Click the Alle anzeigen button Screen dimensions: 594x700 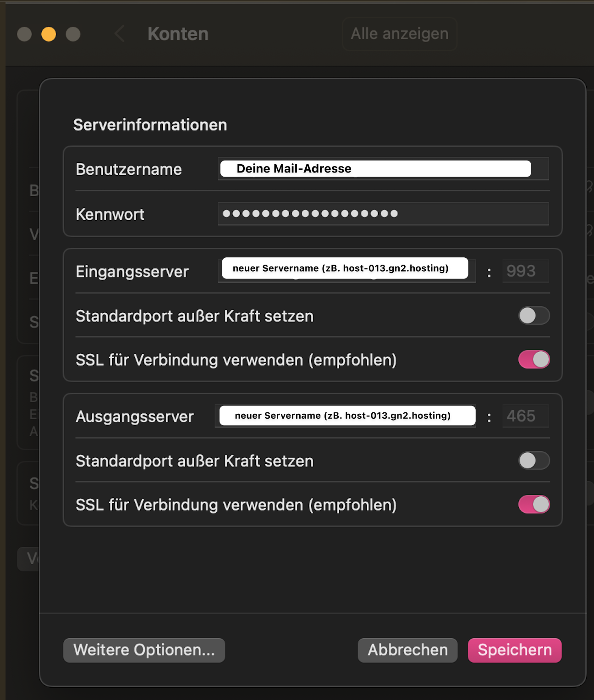click(399, 34)
